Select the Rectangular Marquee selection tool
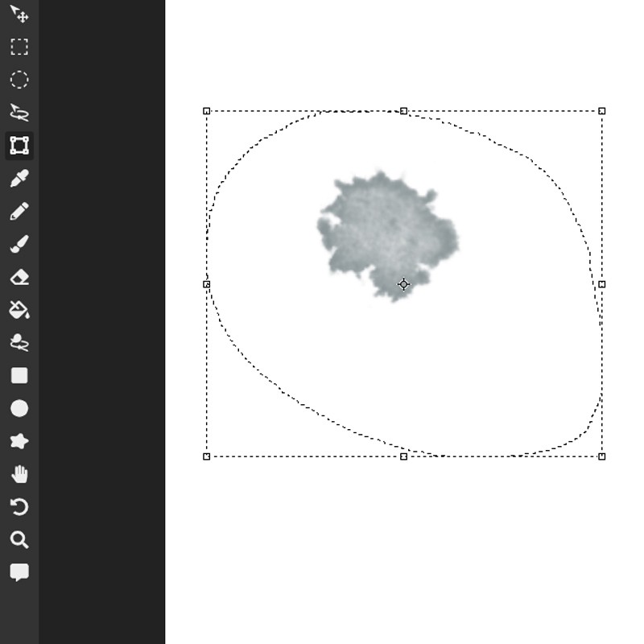The height and width of the screenshot is (644, 644). 19,47
